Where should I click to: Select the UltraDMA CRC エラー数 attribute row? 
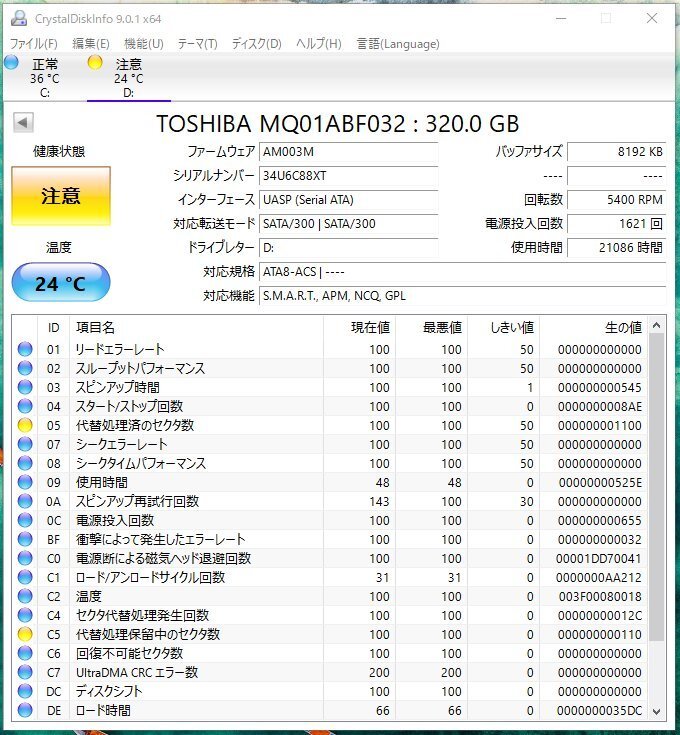[330, 672]
